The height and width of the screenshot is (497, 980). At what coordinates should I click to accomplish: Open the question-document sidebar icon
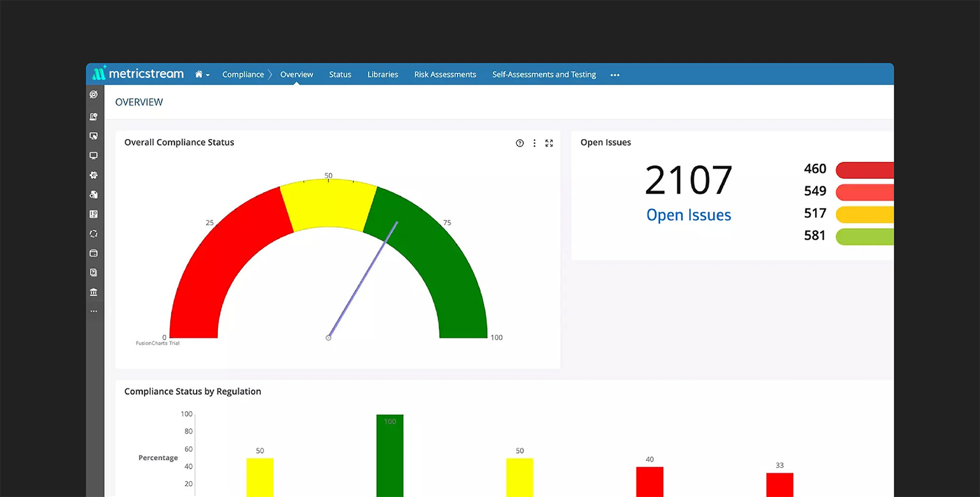94,273
